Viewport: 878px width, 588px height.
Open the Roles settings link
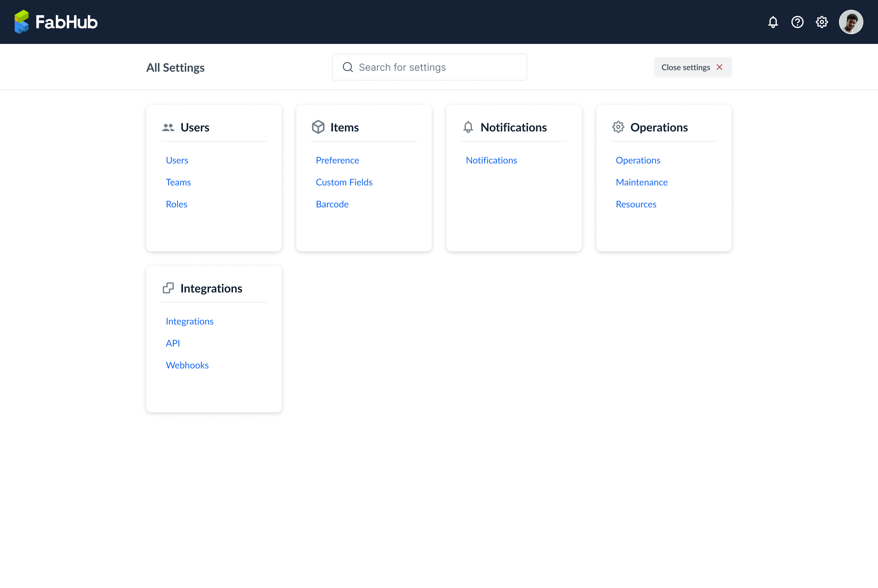pyautogui.click(x=176, y=204)
